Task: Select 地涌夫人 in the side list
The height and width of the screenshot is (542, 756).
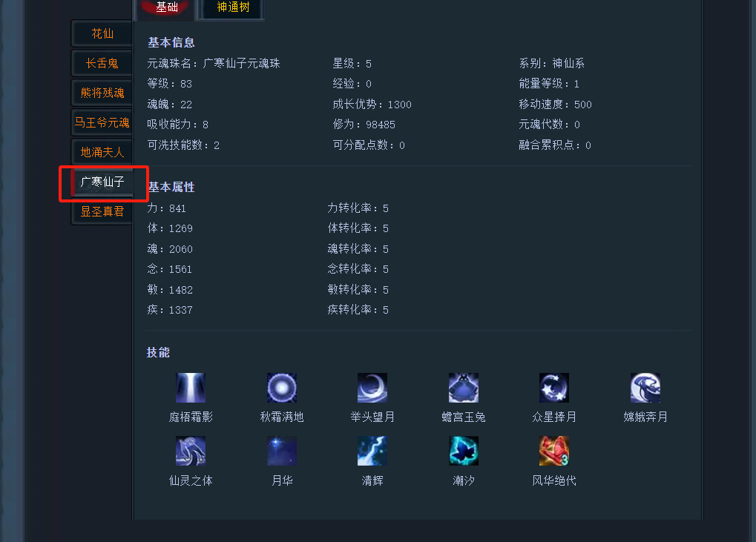Action: click(x=102, y=152)
